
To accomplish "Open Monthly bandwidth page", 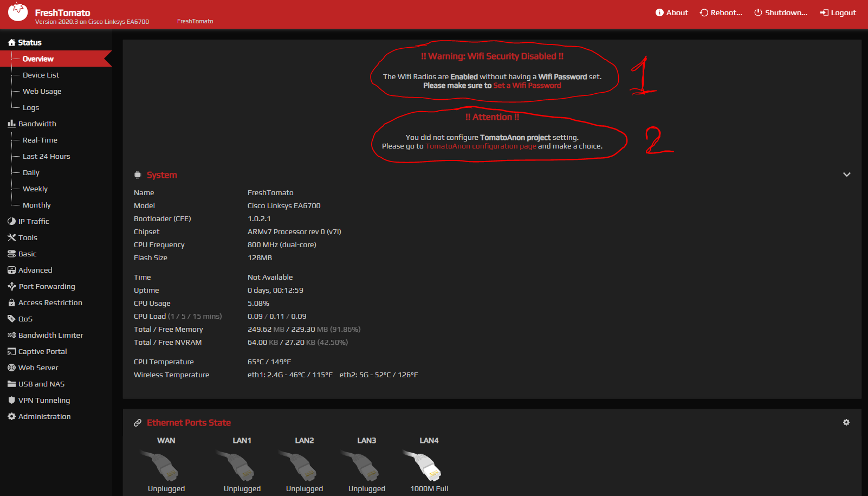I will point(36,205).
